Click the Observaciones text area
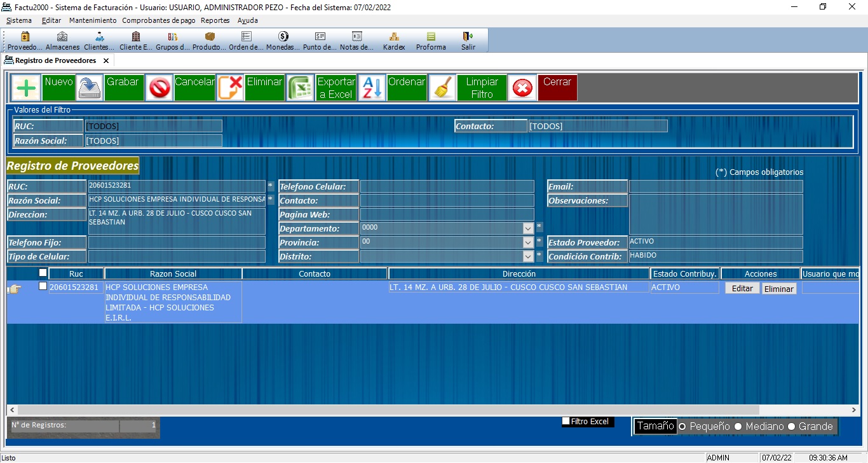The width and height of the screenshot is (868, 463). point(716,214)
